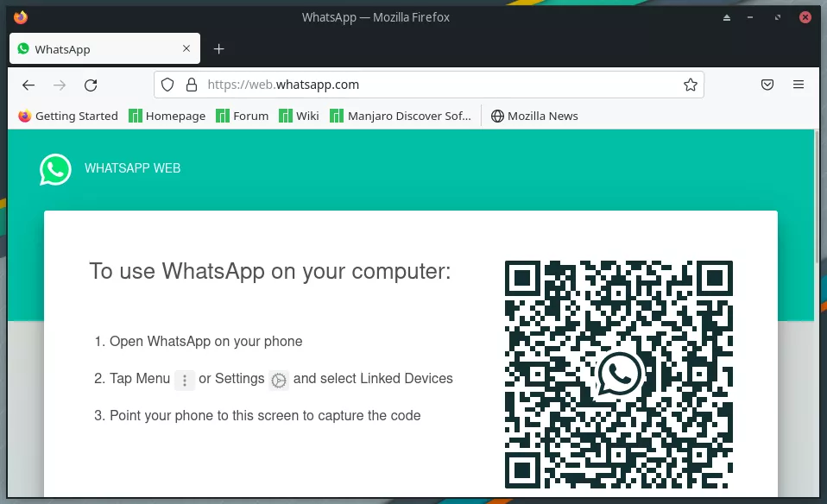827x504 pixels.
Task: Close the WhatsApp tab
Action: (x=186, y=48)
